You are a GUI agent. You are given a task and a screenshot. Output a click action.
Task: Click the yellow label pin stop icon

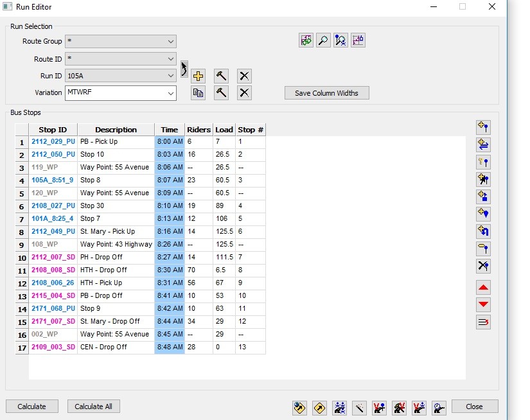point(483,249)
